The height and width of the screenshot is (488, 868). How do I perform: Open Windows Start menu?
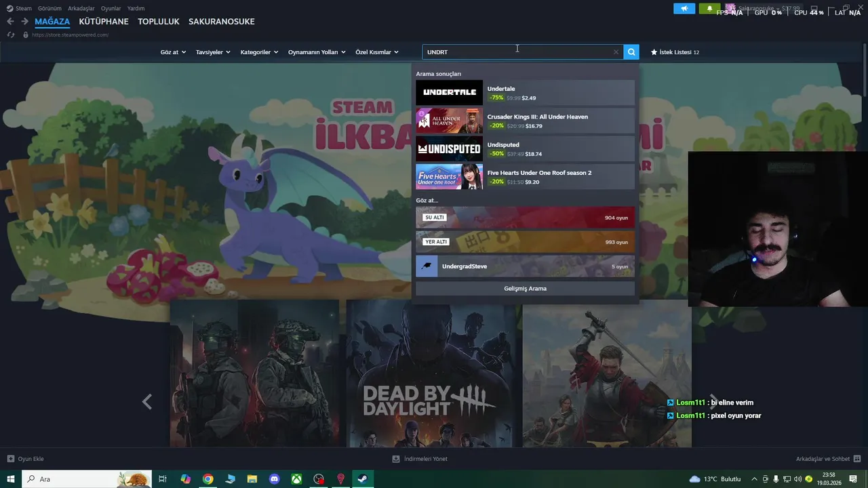point(11,479)
